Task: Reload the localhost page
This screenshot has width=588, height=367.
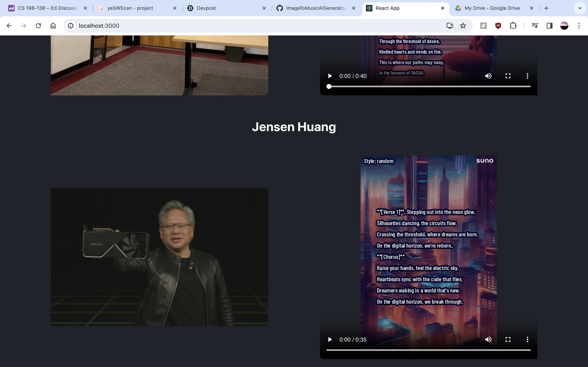Action: pos(38,26)
